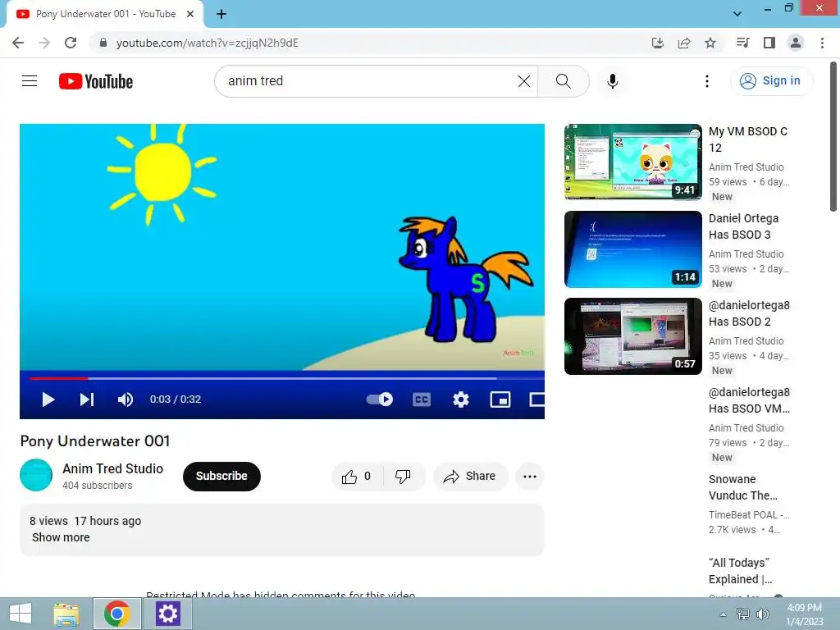Viewport: 840px width, 630px height.
Task: Open Anim Tred Studio channel avatar
Action: pyautogui.click(x=36, y=475)
